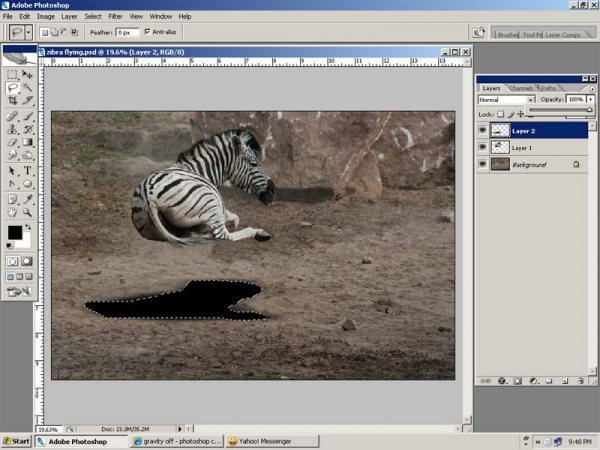
Task: Click the Opacity slider arrow
Action: pyautogui.click(x=590, y=99)
